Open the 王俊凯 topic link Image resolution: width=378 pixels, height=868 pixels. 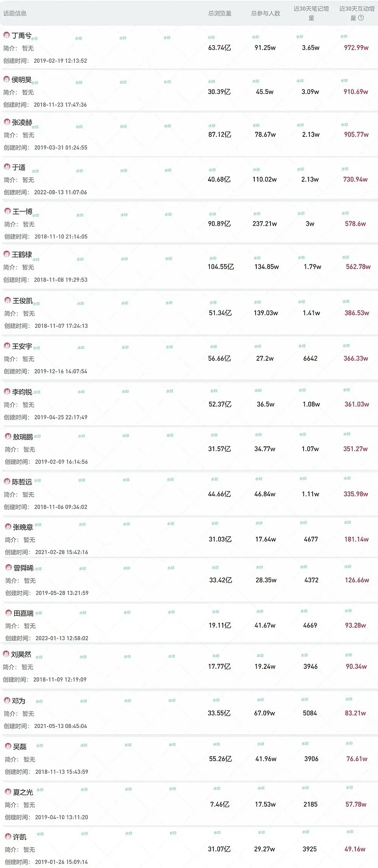[x=22, y=301]
